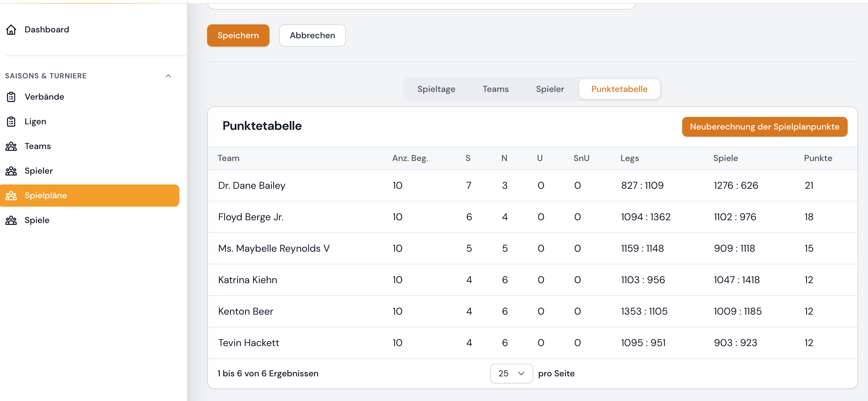Open the results per page dropdown
868x401 pixels.
click(x=511, y=373)
